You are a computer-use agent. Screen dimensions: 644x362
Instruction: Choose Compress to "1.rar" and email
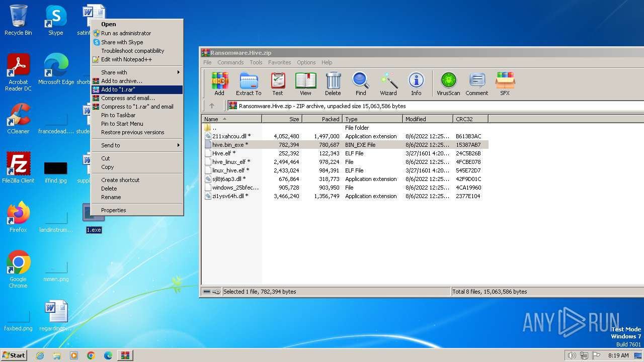[137, 107]
